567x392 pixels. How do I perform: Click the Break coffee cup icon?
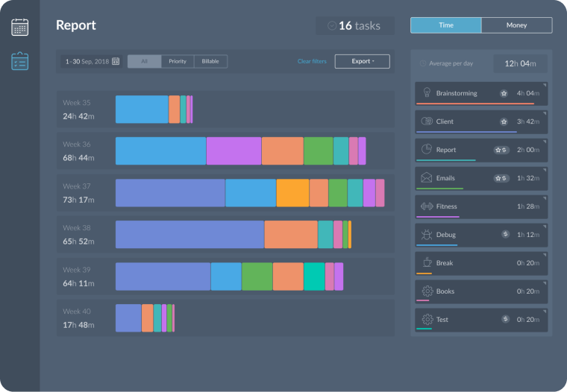(x=427, y=263)
